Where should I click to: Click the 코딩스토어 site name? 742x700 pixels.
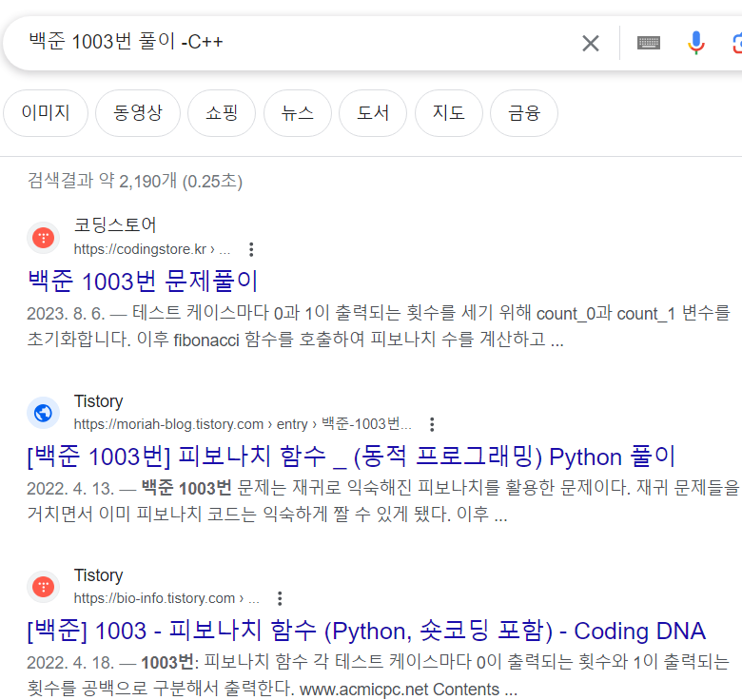pos(115,224)
